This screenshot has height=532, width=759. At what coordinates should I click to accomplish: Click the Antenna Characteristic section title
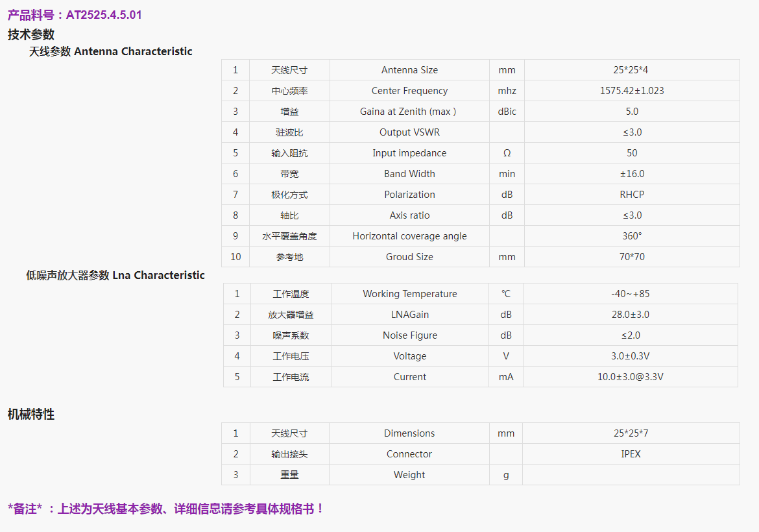[110, 51]
